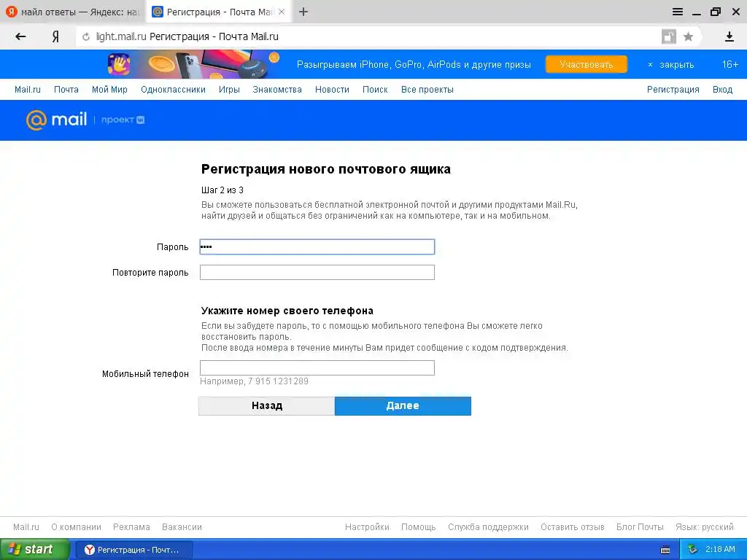The image size is (747, 560).
Task: Open Yandex home via the Я icon
Action: coord(55,36)
